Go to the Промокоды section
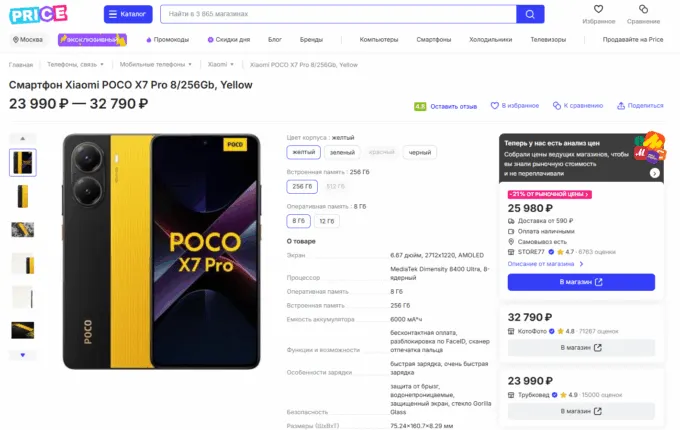The image size is (680, 430). [168, 39]
